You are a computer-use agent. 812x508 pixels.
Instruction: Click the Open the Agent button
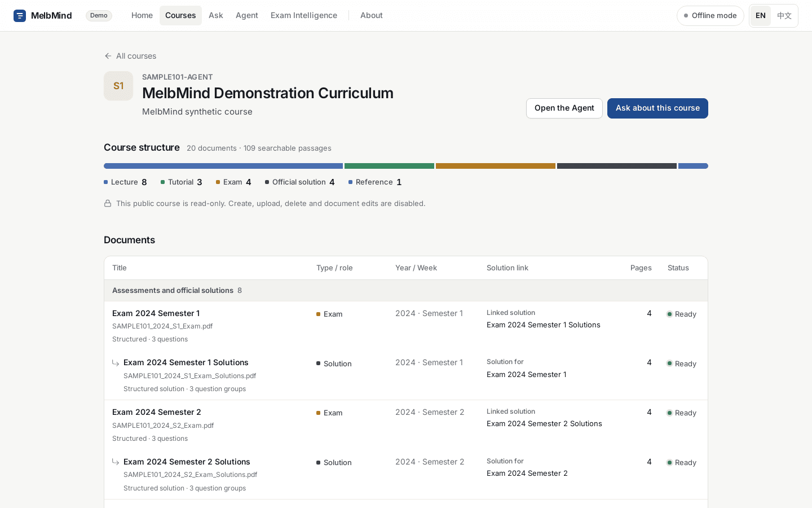(x=564, y=108)
